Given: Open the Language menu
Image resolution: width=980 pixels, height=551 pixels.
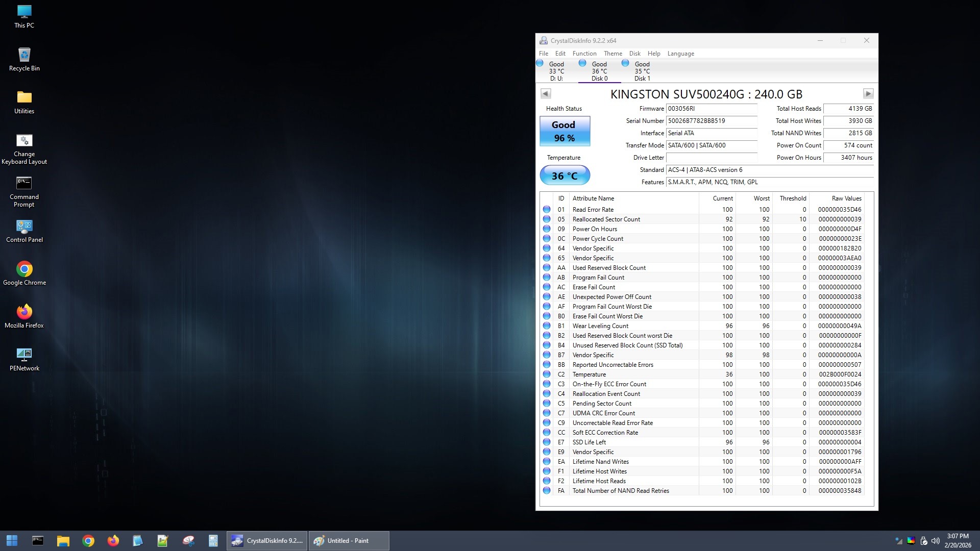Looking at the screenshot, I should coord(680,54).
